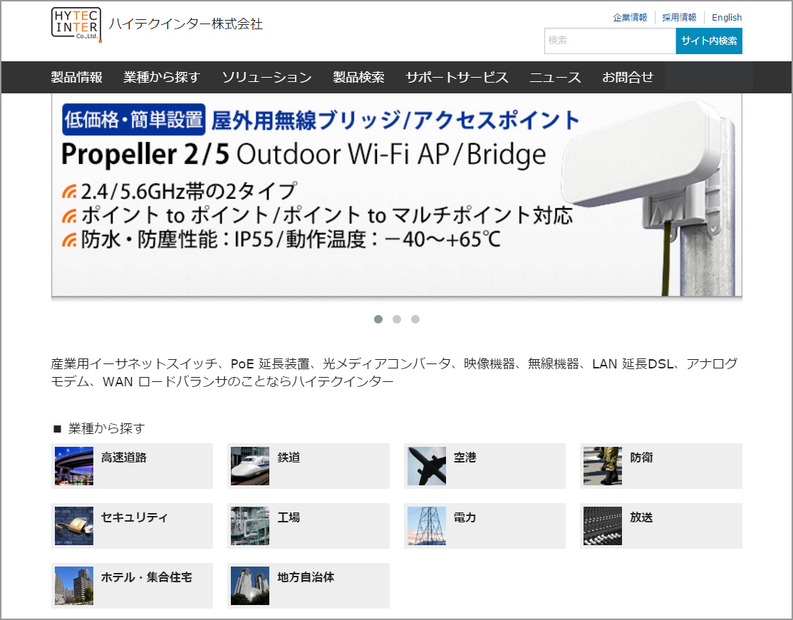Open the 製品情報 menu
This screenshot has width=793, height=620.
(x=77, y=77)
